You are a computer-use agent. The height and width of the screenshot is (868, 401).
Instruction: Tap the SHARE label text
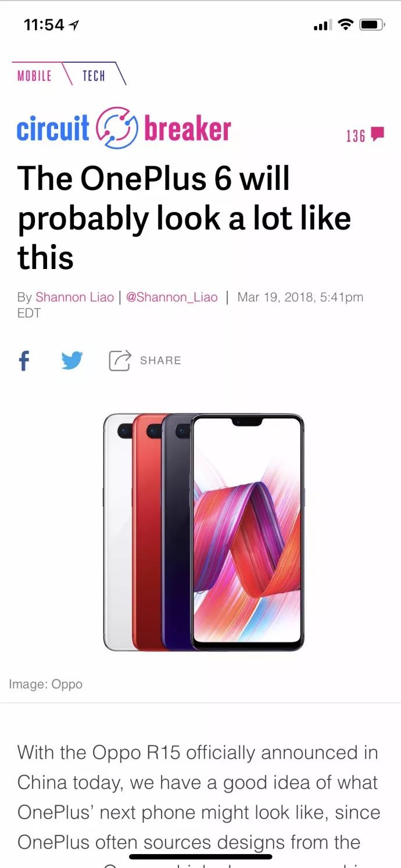tap(160, 360)
